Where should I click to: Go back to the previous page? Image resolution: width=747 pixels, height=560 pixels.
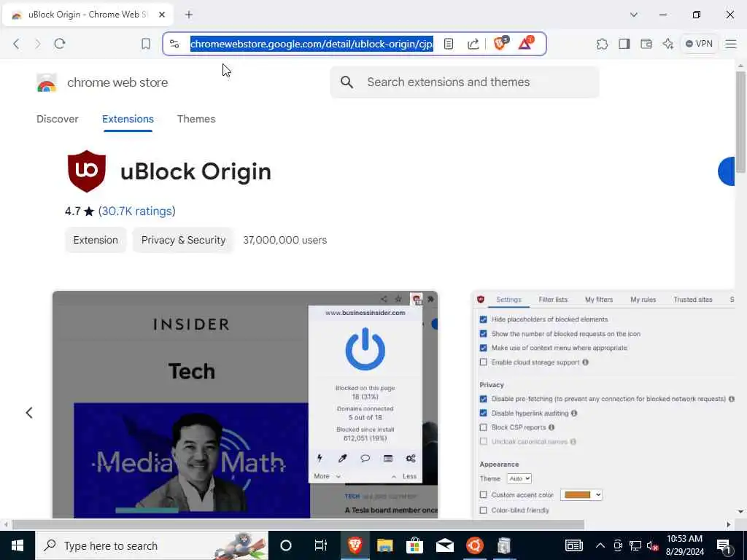16,44
